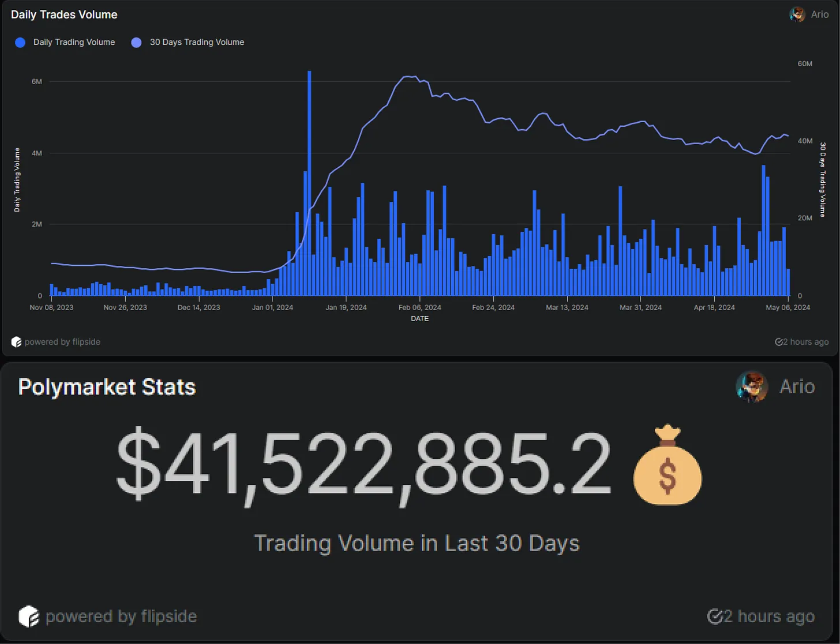
Task: Click the $41,522,885.2 value
Action: [363, 466]
